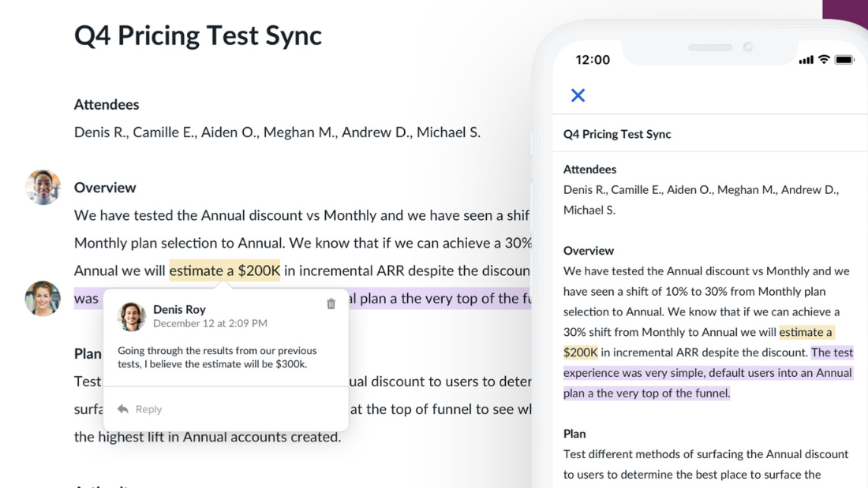
Task: Click the phone's battery icon
Action: click(844, 60)
